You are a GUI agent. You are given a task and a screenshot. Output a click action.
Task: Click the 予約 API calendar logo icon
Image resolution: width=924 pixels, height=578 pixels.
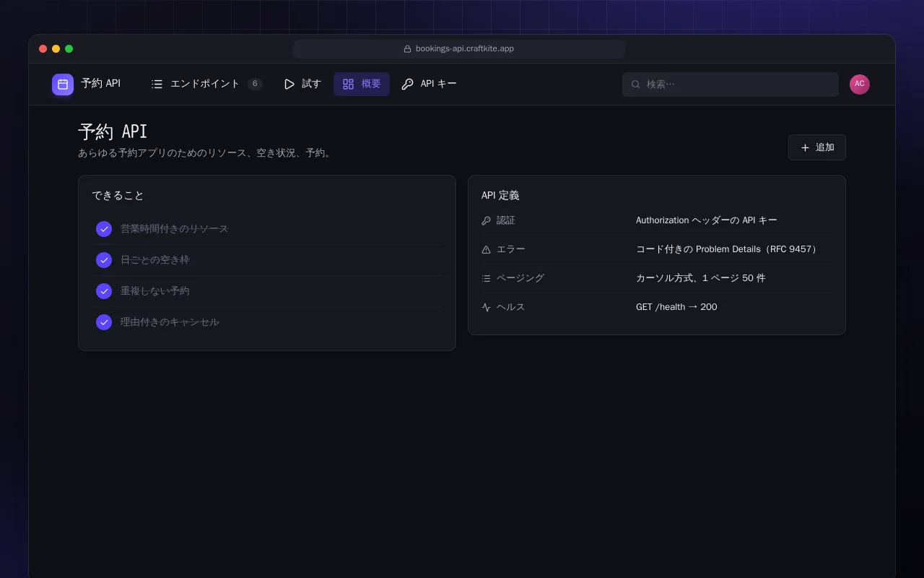point(63,85)
